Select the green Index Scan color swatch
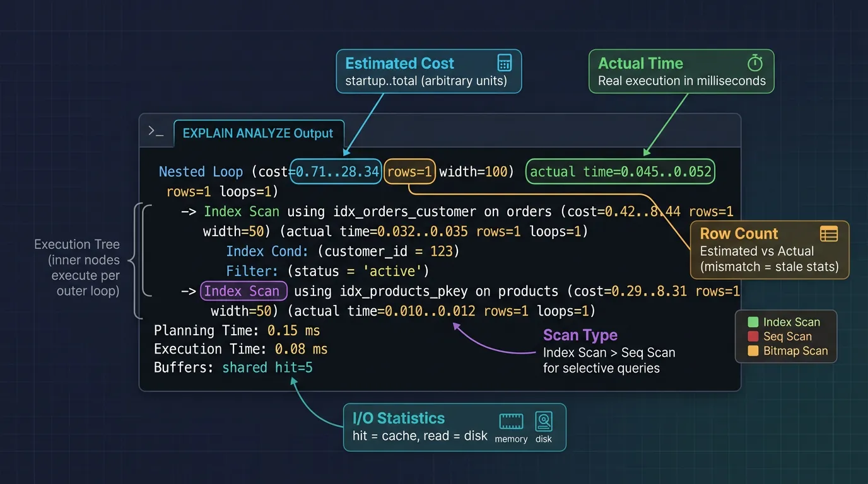This screenshot has width=868, height=484. click(x=754, y=321)
